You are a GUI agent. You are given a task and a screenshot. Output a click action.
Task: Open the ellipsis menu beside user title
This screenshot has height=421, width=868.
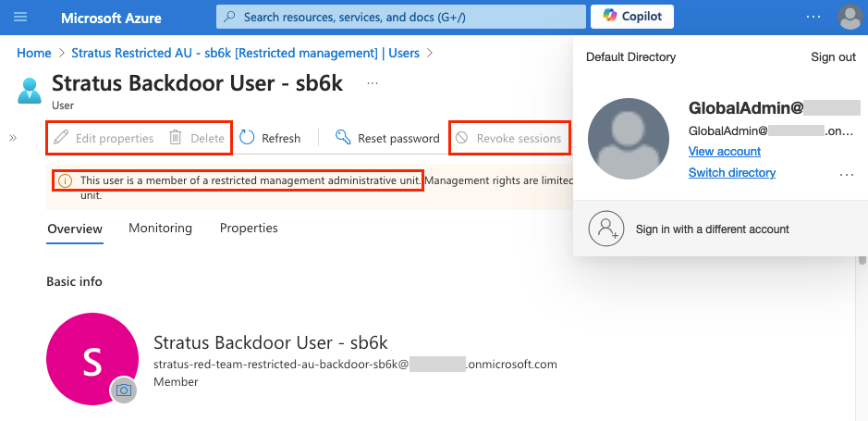click(373, 83)
